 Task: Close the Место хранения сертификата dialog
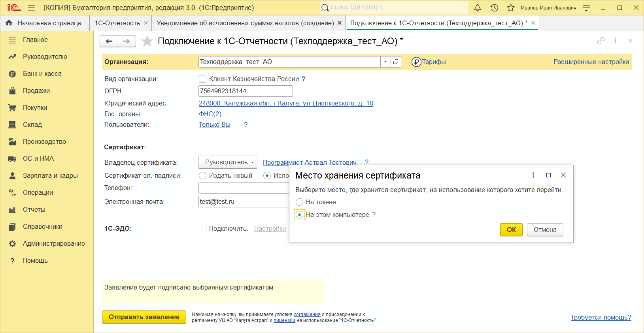coord(563,175)
